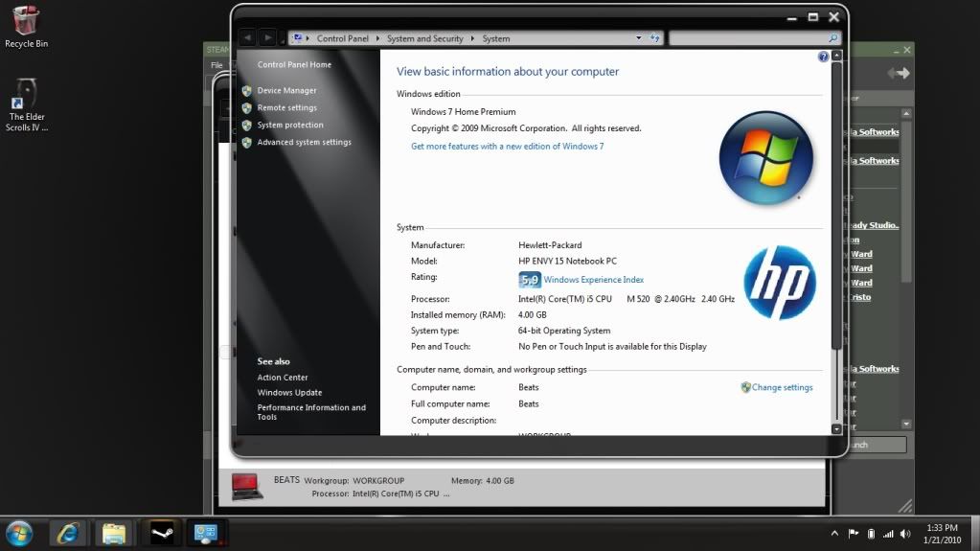Open Windows Update under See also
The image size is (980, 551).
coord(289,392)
